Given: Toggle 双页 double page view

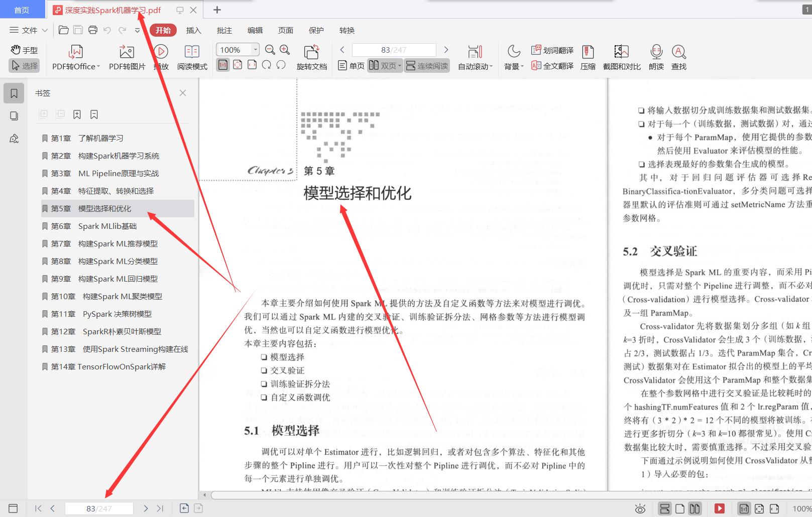Looking at the screenshot, I should point(385,66).
